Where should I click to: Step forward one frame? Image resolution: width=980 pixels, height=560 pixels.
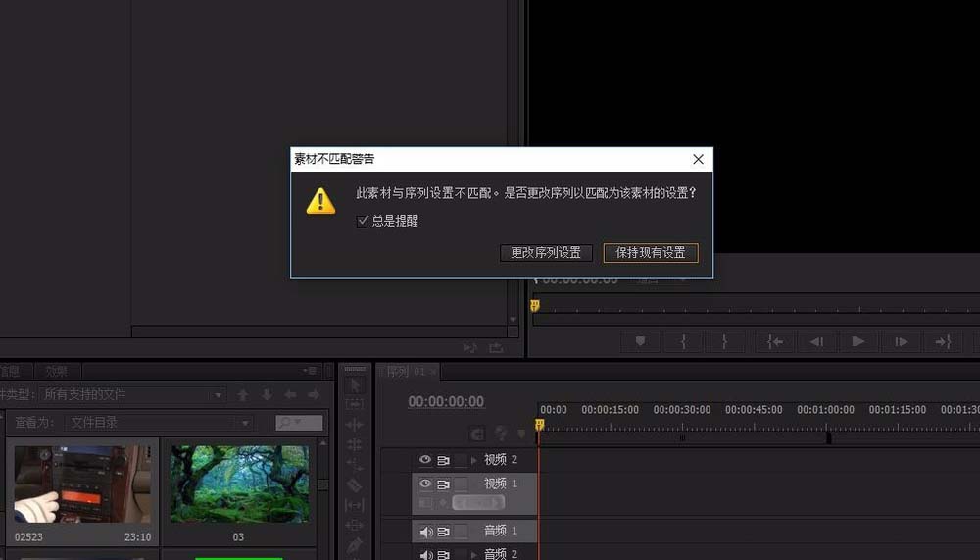(901, 341)
